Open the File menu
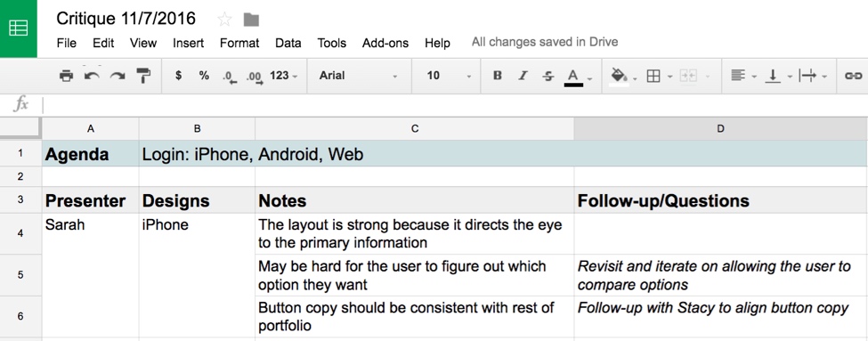The image size is (868, 341). (67, 43)
